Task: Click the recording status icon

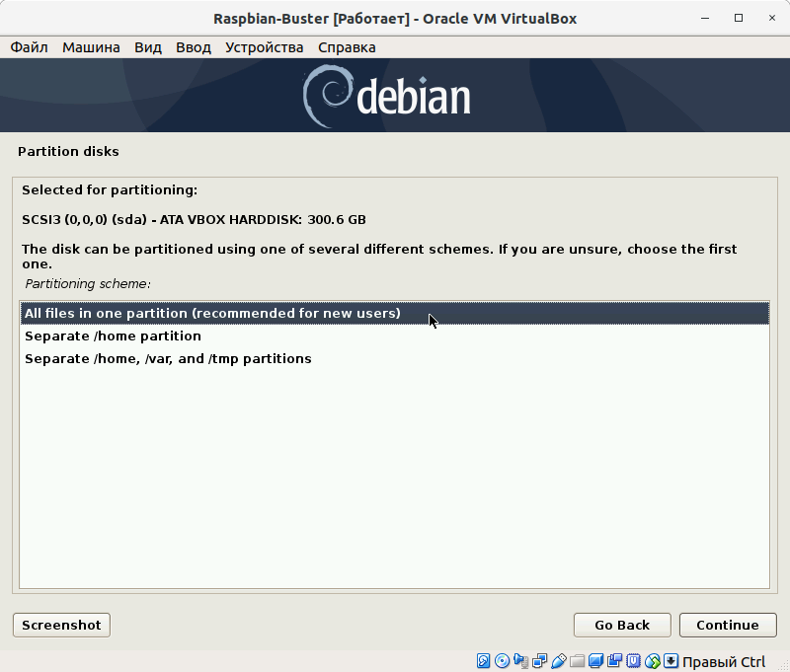Action: 614,661
